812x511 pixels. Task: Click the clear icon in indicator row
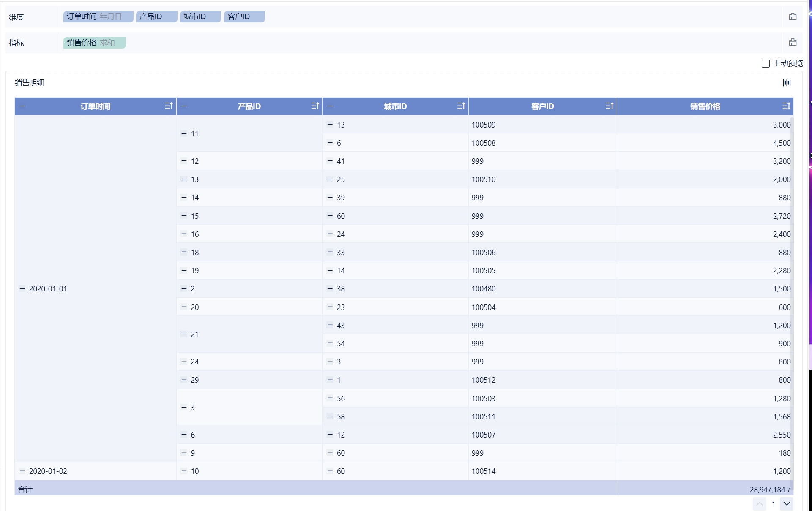[x=793, y=42]
